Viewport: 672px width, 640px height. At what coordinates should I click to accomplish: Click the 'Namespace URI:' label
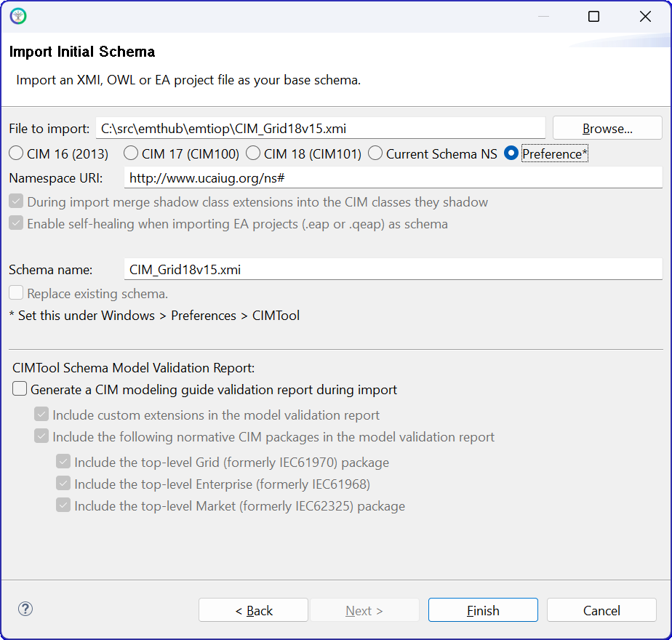[56, 178]
